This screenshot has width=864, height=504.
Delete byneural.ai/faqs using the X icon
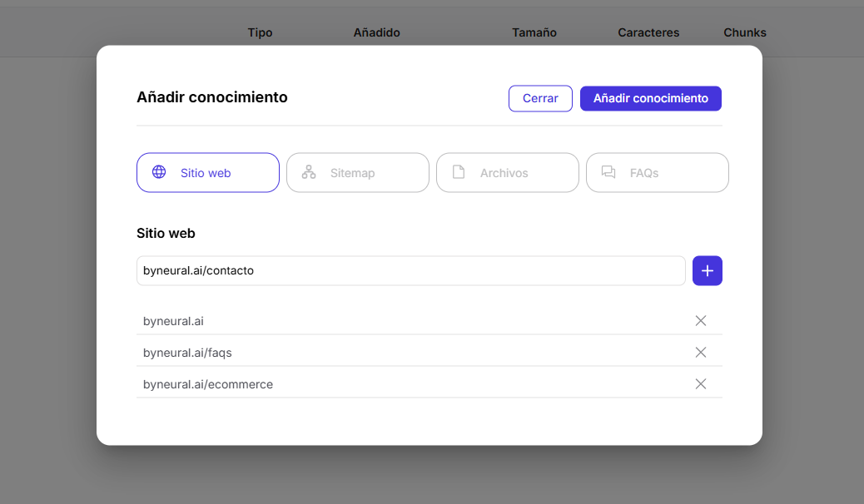[x=700, y=352]
